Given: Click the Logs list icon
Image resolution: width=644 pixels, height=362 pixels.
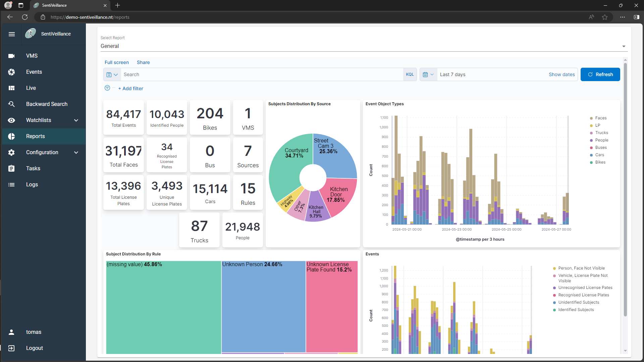Looking at the screenshot, I should (x=11, y=184).
